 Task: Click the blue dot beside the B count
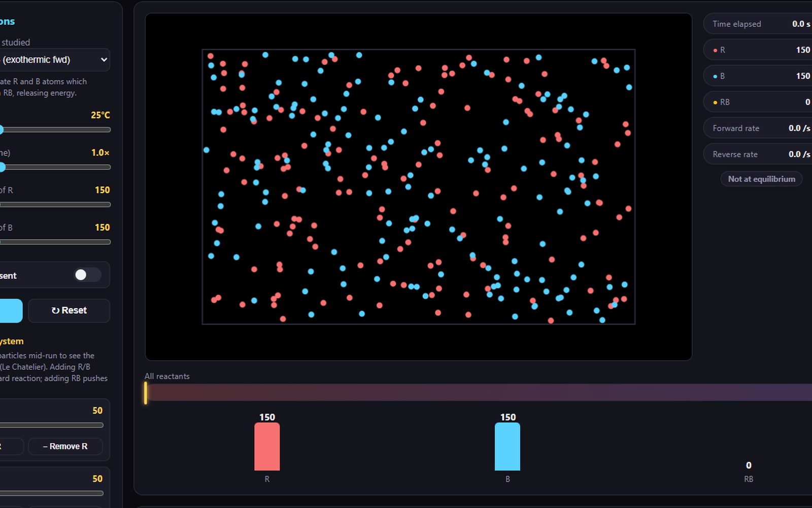click(715, 76)
